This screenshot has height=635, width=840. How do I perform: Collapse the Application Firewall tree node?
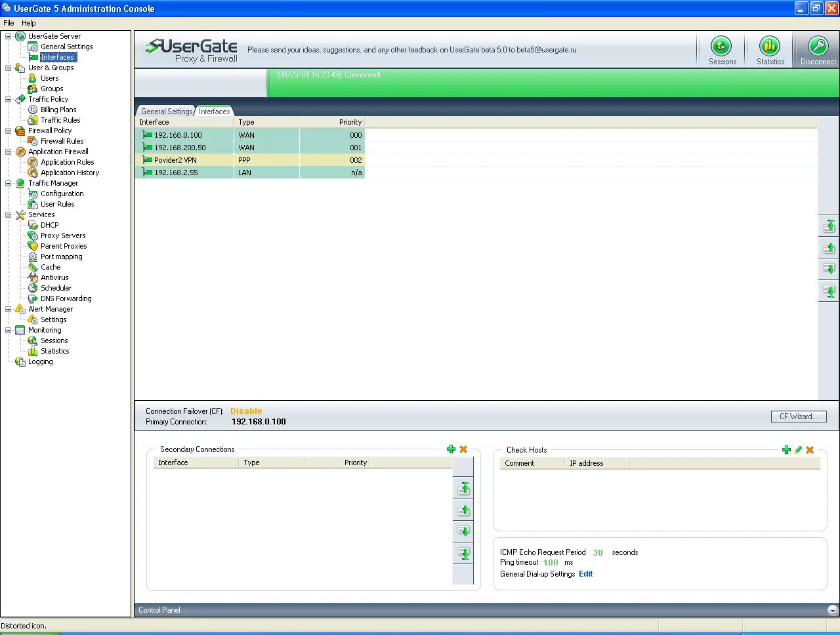(9, 152)
